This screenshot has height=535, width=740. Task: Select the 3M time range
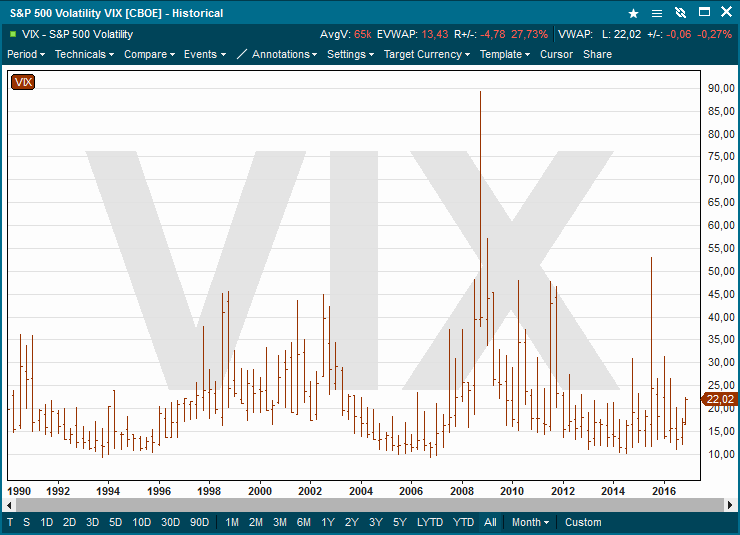280,522
